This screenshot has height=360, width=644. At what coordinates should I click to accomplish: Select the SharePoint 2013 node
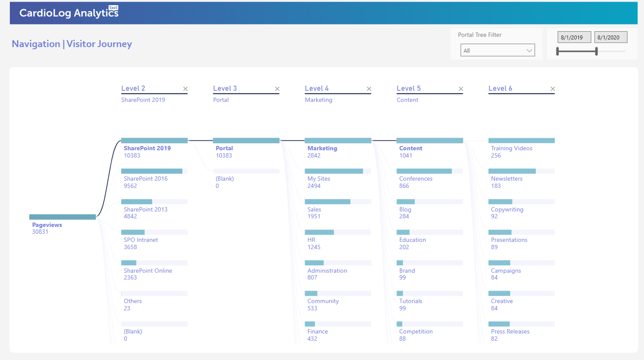coord(154,202)
